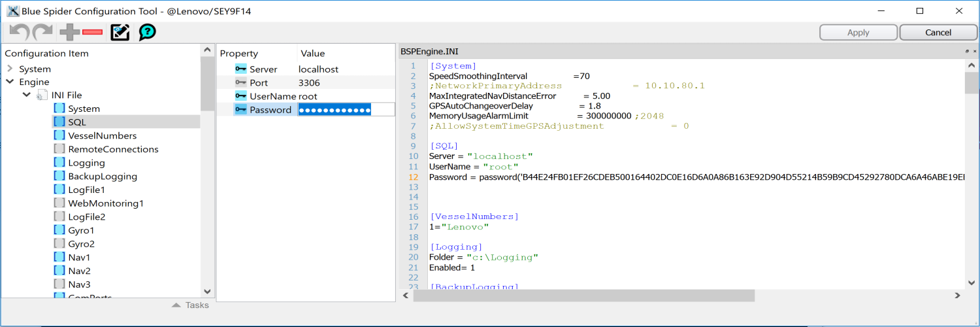Close the BSPEngine.INI dock panel

[x=974, y=51]
